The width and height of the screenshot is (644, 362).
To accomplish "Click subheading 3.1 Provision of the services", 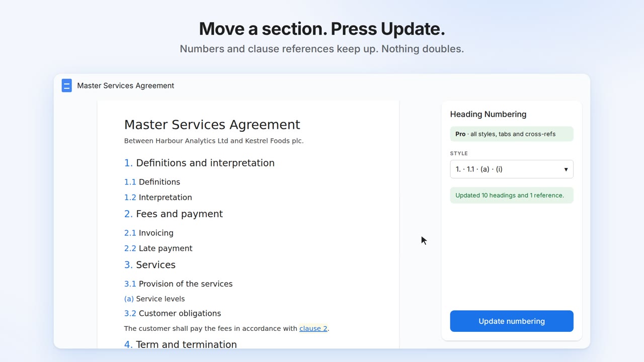I will tap(178, 284).
